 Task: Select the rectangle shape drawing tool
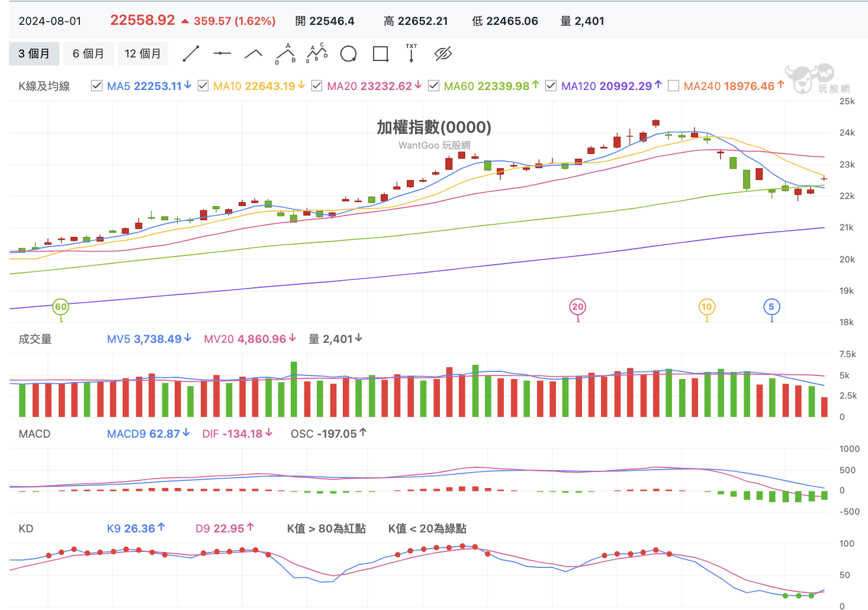(380, 54)
